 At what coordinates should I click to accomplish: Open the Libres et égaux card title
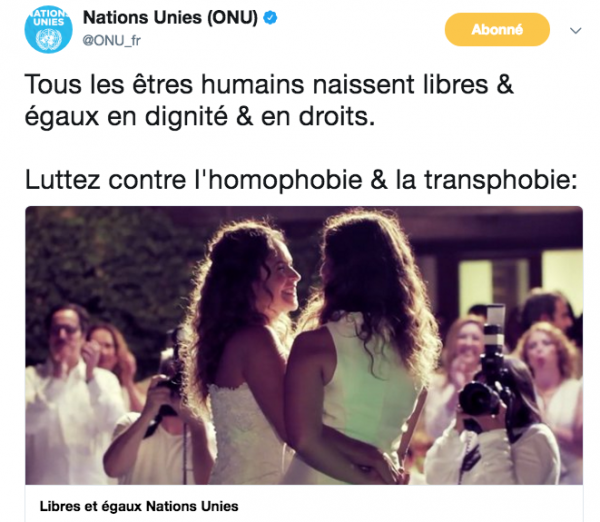click(139, 506)
